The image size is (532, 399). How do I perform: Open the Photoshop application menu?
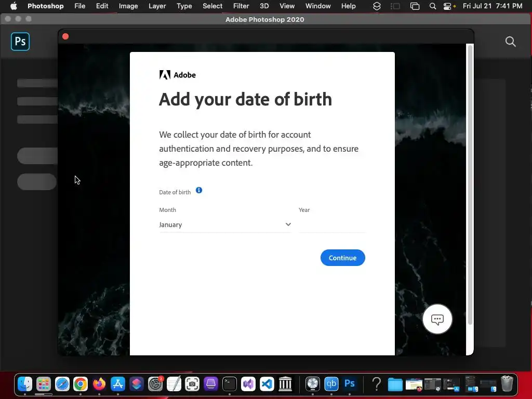coord(46,6)
